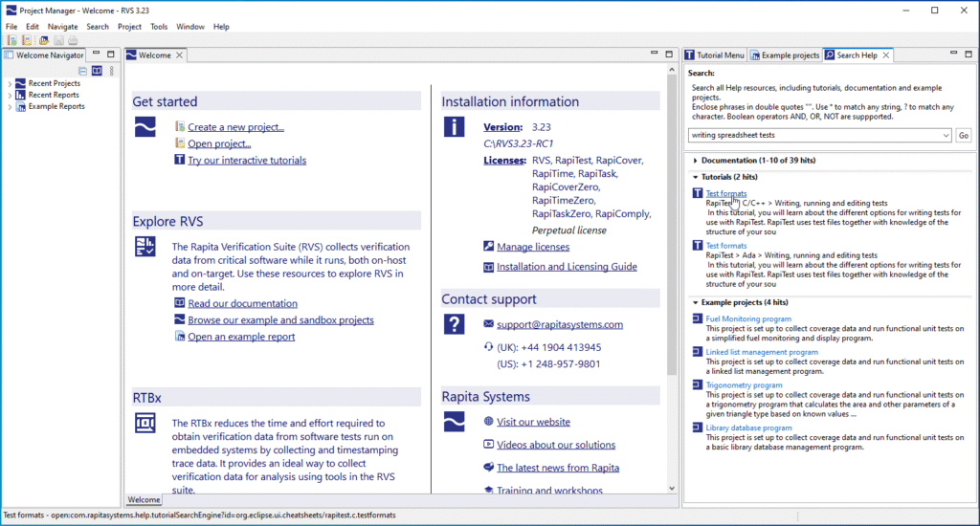
Task: Click Create a new project link
Action: point(235,127)
